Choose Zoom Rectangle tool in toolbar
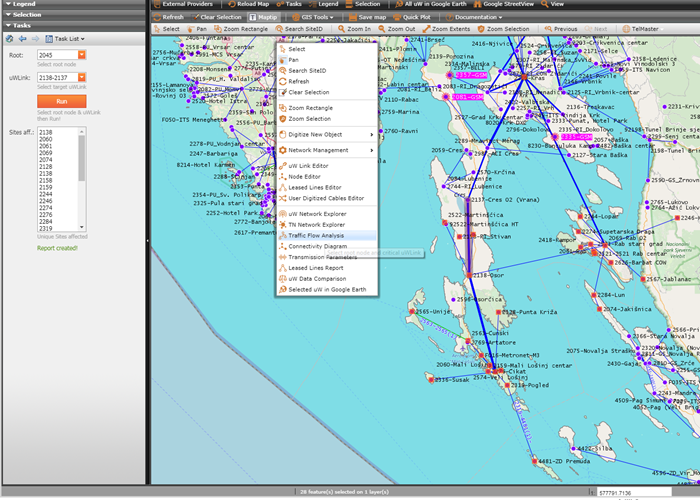The image size is (700, 500). tap(241, 29)
